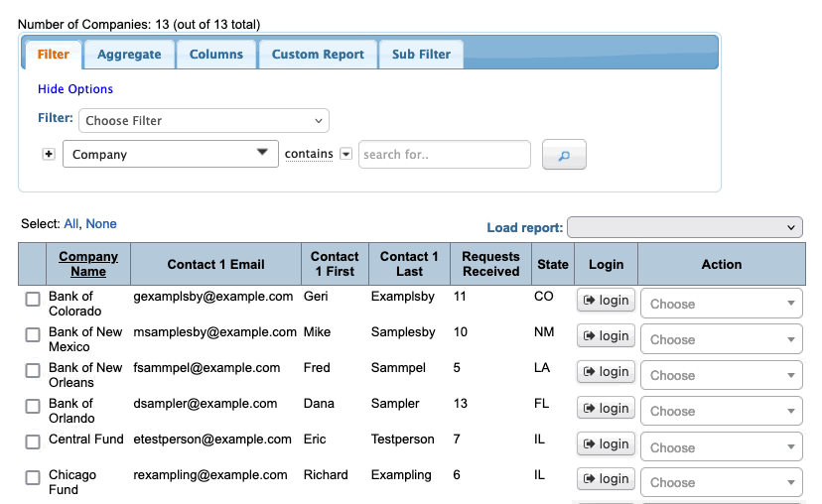This screenshot has width=822, height=504.
Task: Tick the Bank of New Orleans checkbox
Action: coord(33,370)
